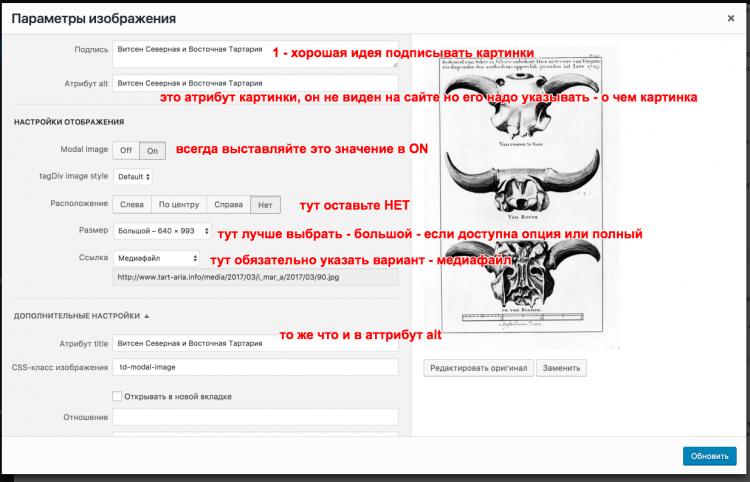
Task: Align image По центру
Action: pyautogui.click(x=179, y=205)
